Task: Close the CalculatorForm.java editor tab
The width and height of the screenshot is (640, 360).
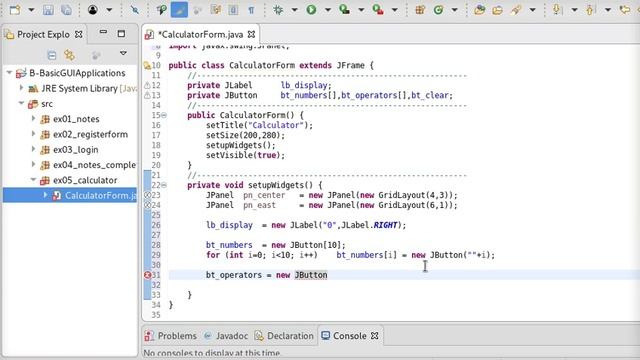Action: tap(251, 35)
